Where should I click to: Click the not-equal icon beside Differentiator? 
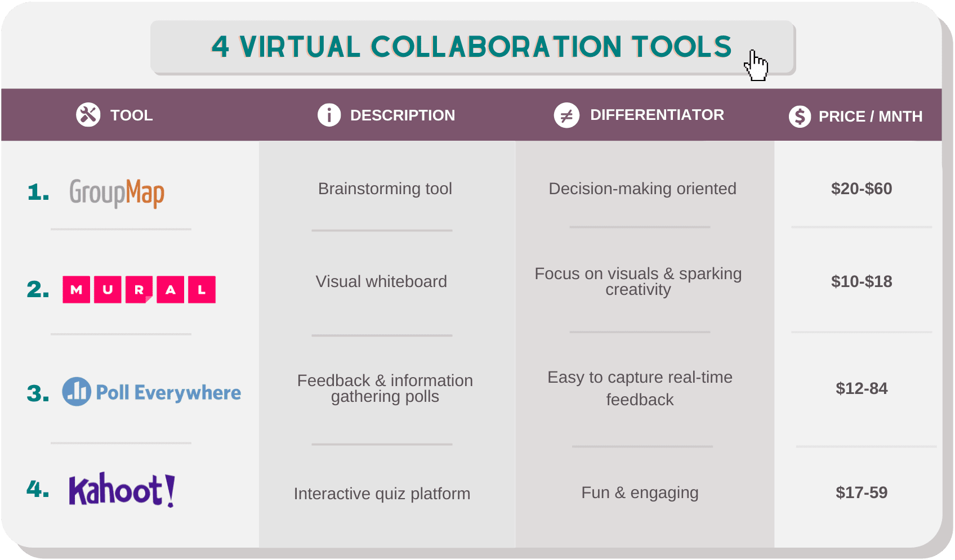(x=566, y=115)
